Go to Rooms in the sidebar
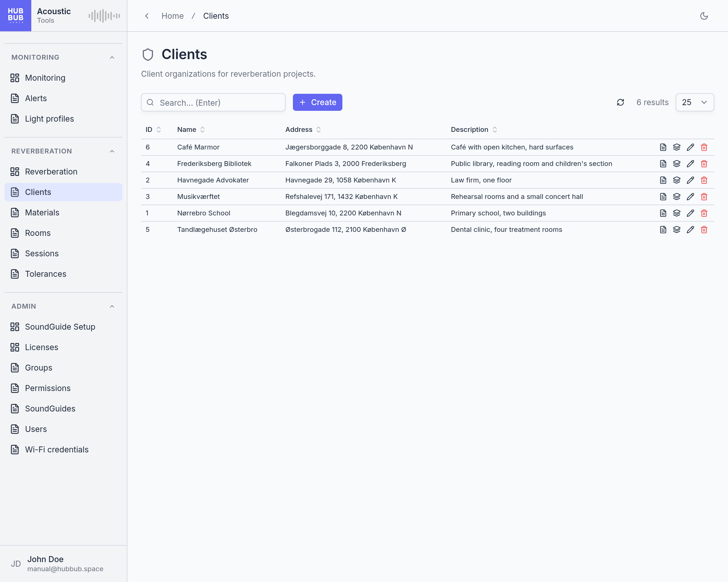 63,233
